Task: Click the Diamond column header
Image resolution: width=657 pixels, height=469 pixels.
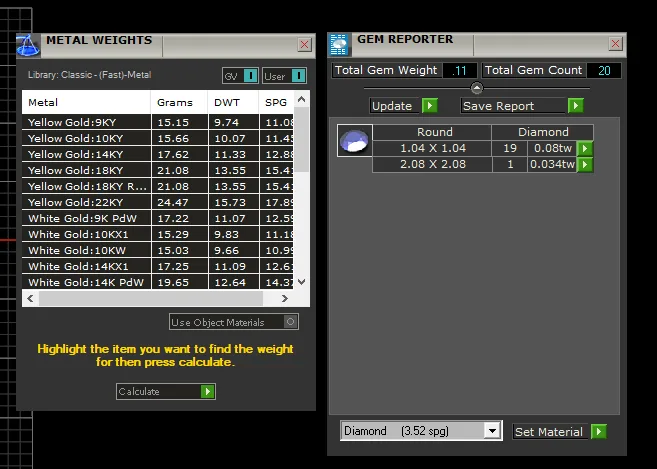Action: click(x=543, y=132)
